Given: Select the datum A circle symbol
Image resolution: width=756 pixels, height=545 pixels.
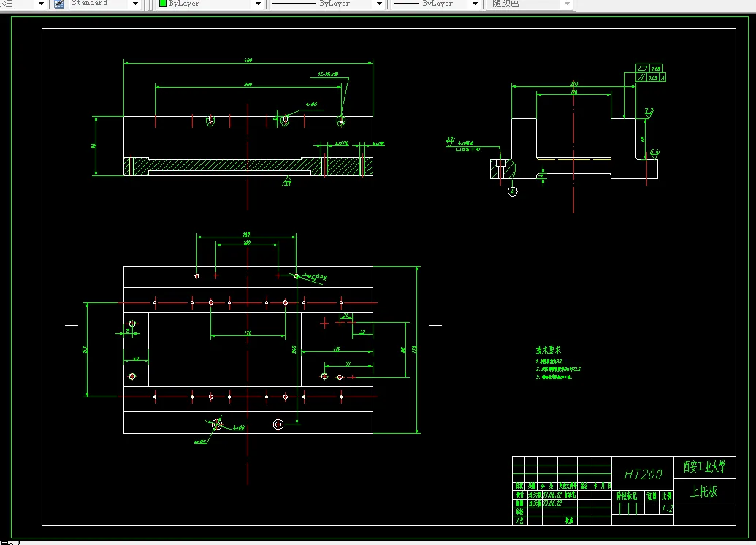Looking at the screenshot, I should (x=513, y=192).
